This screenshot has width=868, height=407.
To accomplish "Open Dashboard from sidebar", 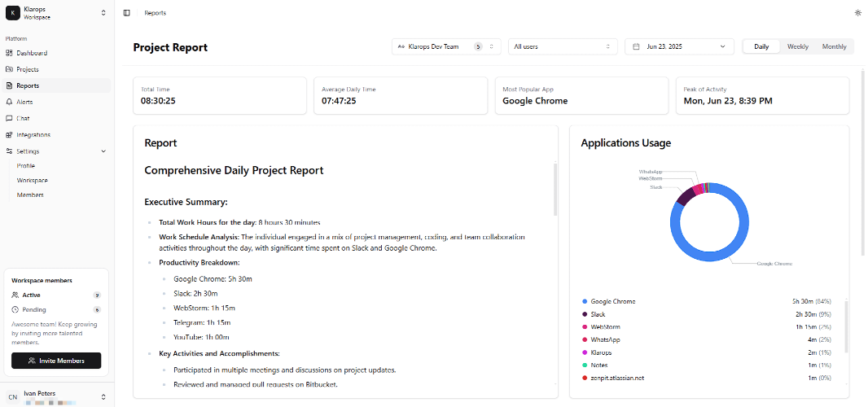I will click(58, 53).
